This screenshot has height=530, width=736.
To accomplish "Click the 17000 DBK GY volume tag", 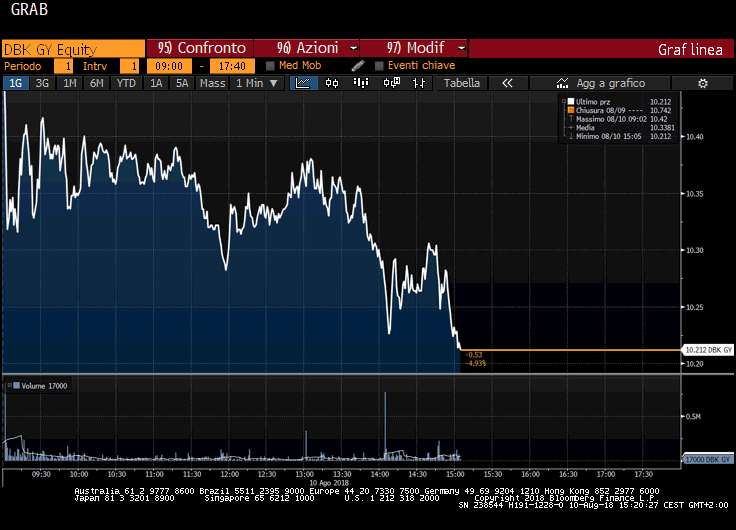I will click(x=707, y=460).
